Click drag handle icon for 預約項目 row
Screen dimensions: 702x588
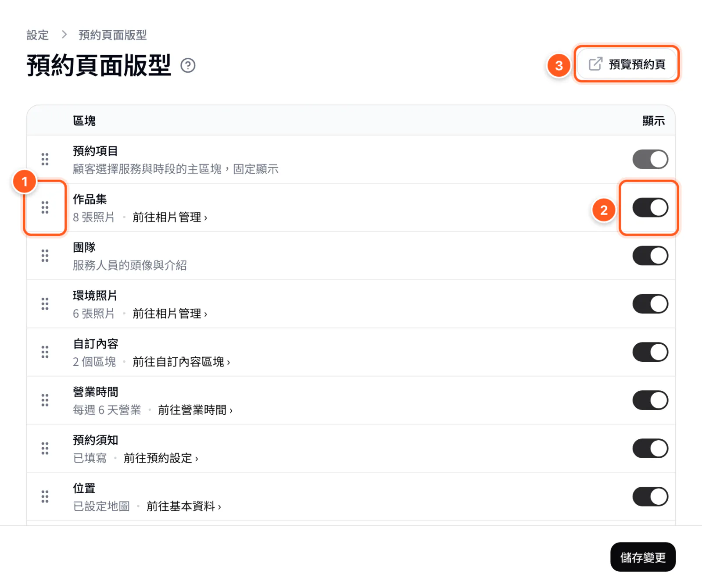coord(45,159)
